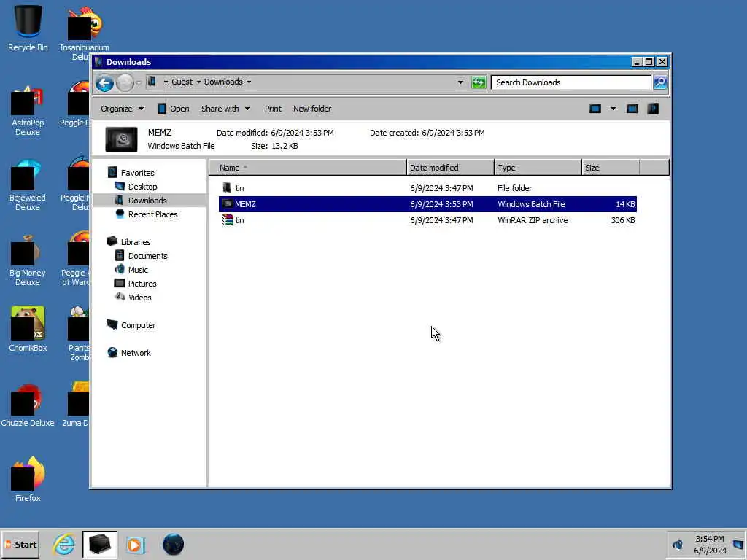Click the Downloads window title bar icon
This screenshot has height=560, width=747.
pos(98,62)
